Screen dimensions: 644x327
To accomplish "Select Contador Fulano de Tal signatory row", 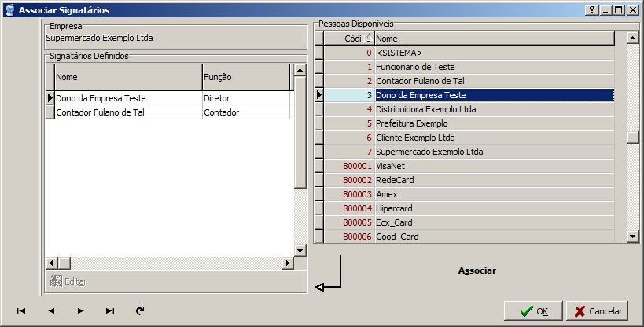I will pyautogui.click(x=127, y=112).
